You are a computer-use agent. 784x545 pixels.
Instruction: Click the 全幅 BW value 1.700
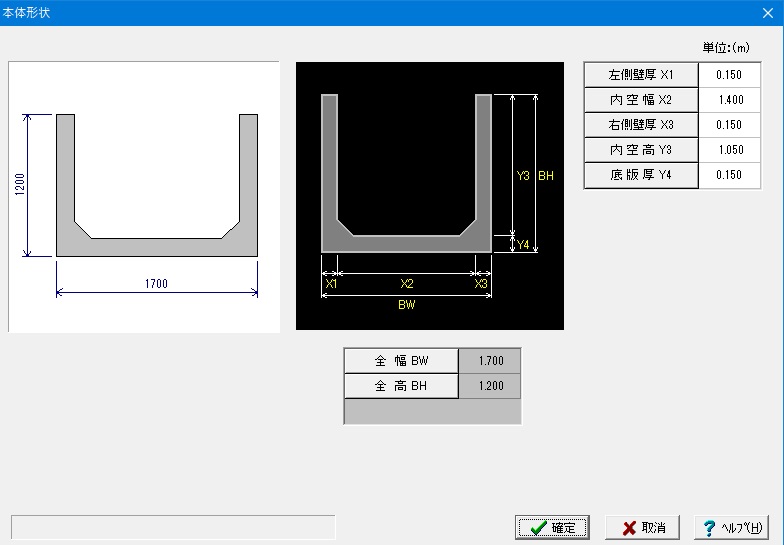coord(490,361)
